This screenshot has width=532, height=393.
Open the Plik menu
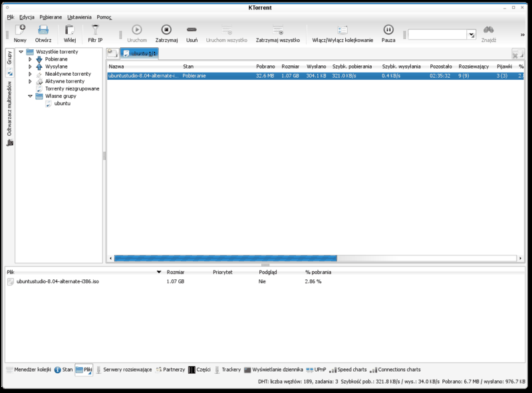point(11,17)
